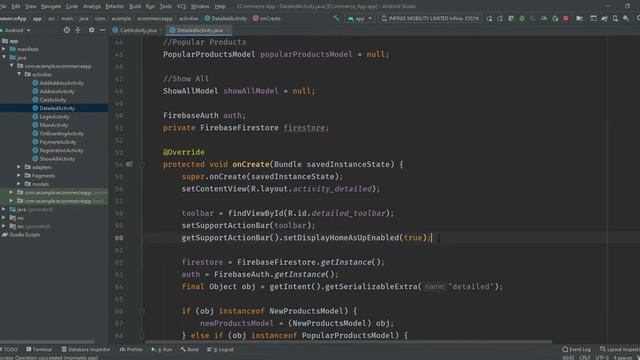
Task: Click onCreate in the breadcrumb bar
Action: [267, 18]
